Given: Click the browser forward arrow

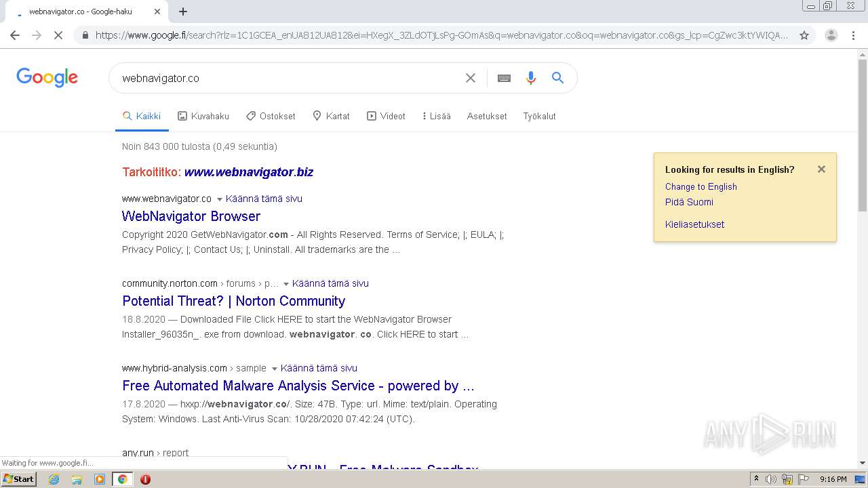Looking at the screenshot, I should [x=37, y=35].
